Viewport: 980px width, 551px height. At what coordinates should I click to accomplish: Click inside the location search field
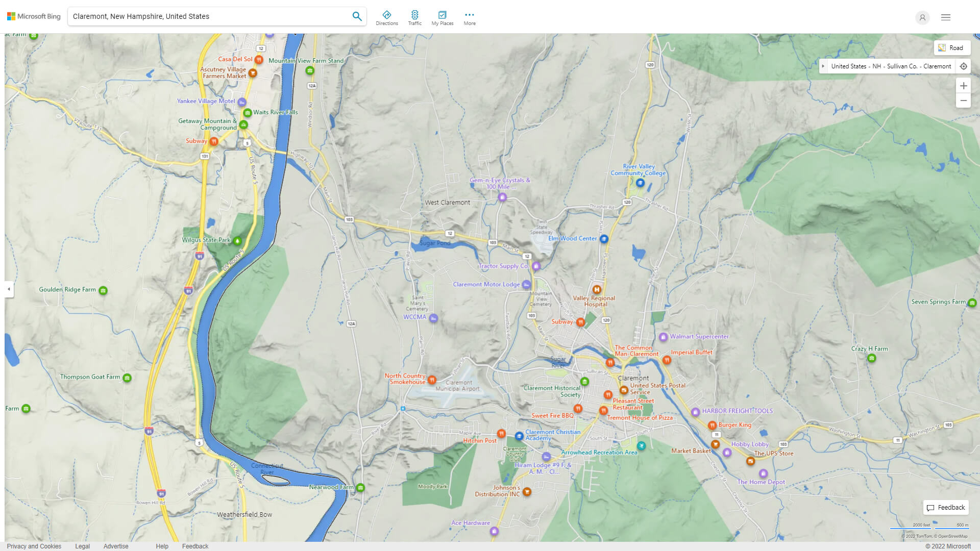(204, 16)
